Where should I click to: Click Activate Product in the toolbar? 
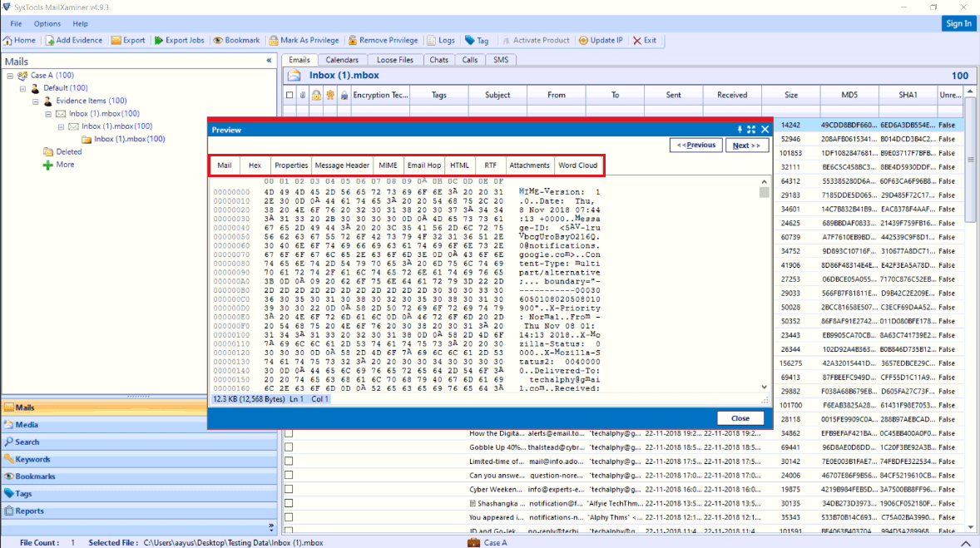point(536,41)
